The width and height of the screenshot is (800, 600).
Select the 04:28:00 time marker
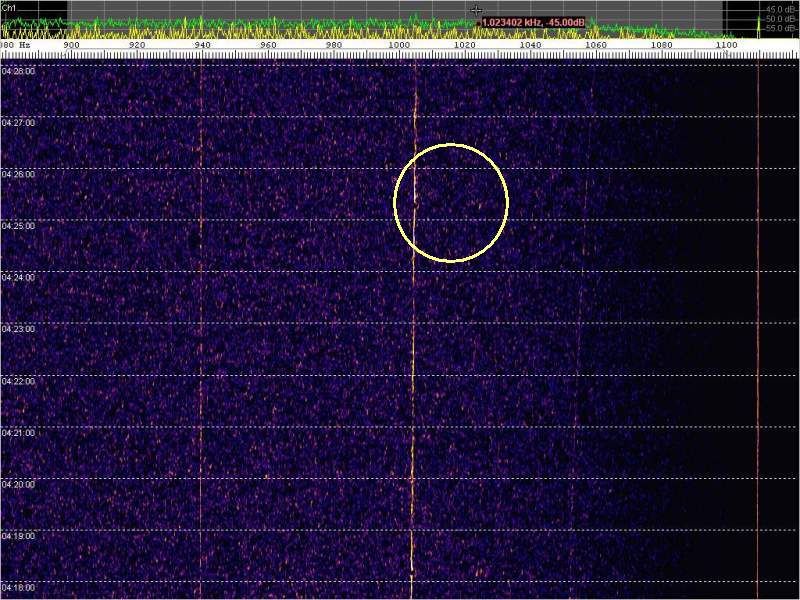(18, 71)
